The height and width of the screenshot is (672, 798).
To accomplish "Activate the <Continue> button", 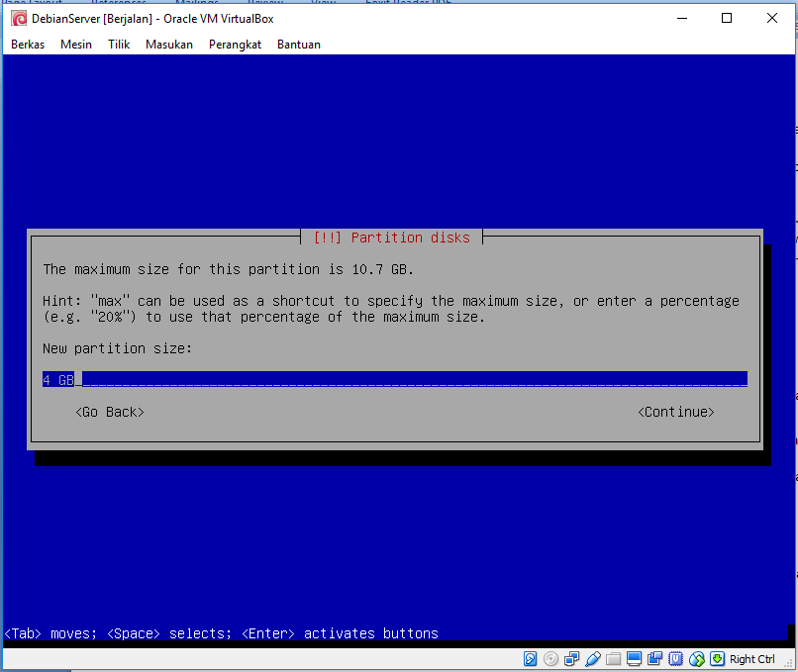I will (676, 412).
